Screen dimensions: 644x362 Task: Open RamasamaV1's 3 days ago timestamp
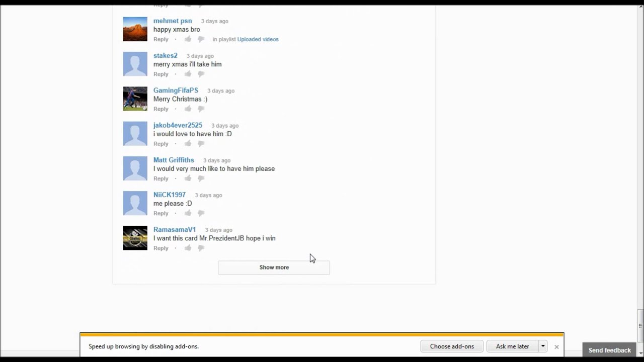pyautogui.click(x=218, y=230)
